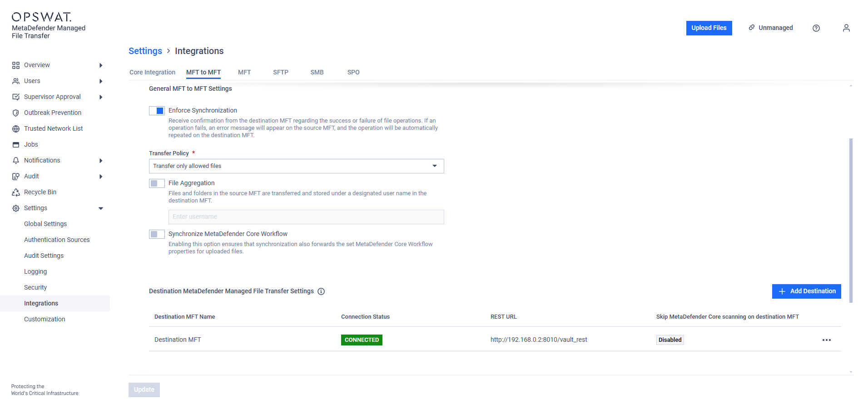Open Trusted Network List page
This screenshot has height=399, width=868.
coord(53,129)
